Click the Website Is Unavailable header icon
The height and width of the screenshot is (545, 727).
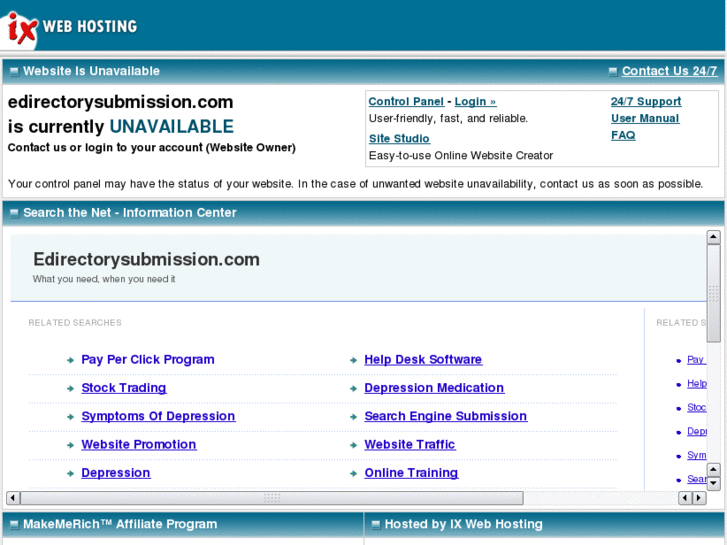[14, 71]
